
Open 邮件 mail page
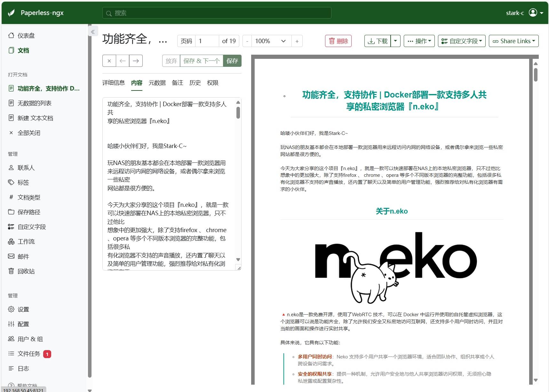[x=19, y=256]
